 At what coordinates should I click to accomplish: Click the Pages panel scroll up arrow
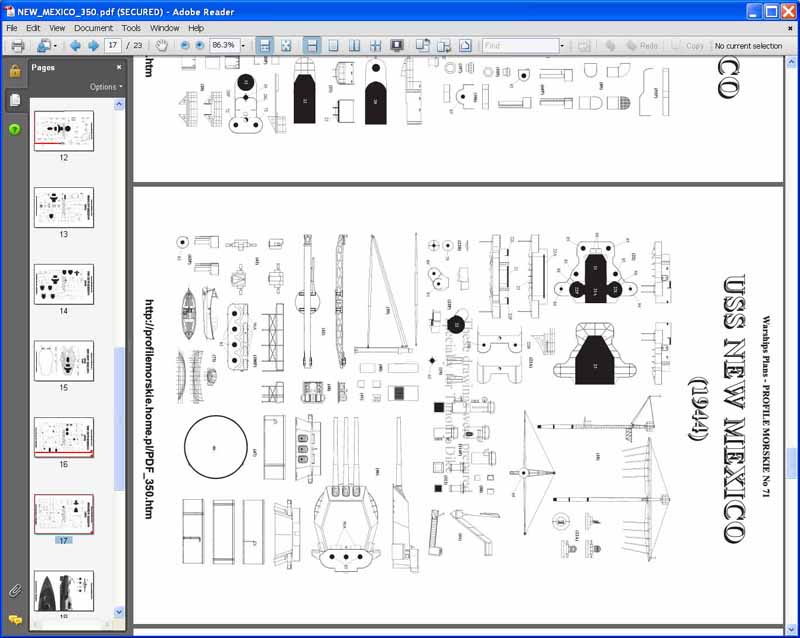[x=119, y=105]
